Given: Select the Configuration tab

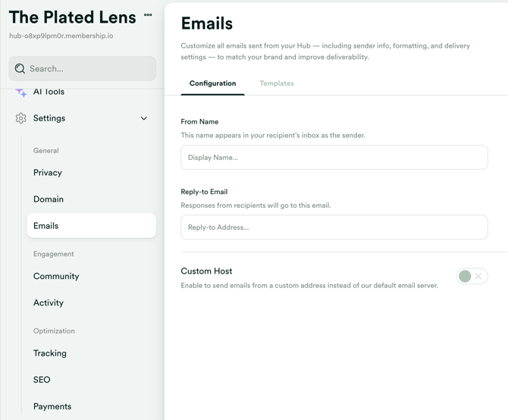Looking at the screenshot, I should tap(212, 83).
